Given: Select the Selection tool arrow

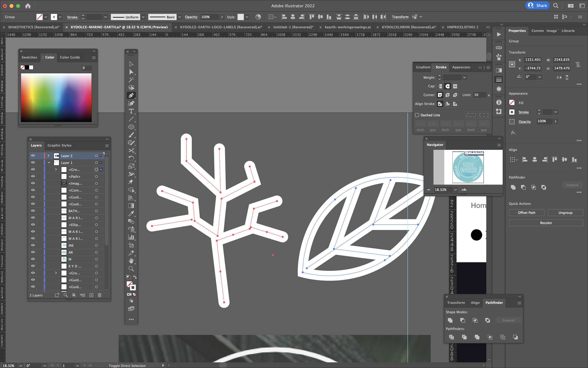Looking at the screenshot, I should click(131, 64).
